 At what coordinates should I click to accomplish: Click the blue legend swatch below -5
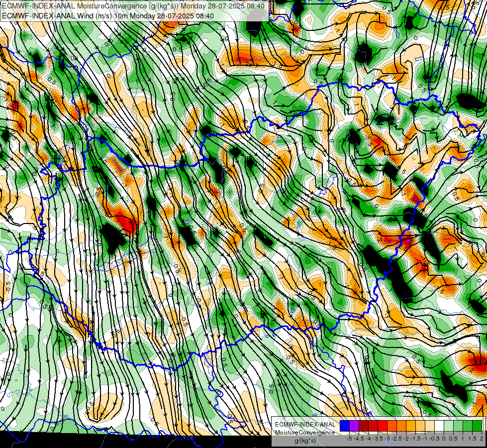[x=345, y=426]
